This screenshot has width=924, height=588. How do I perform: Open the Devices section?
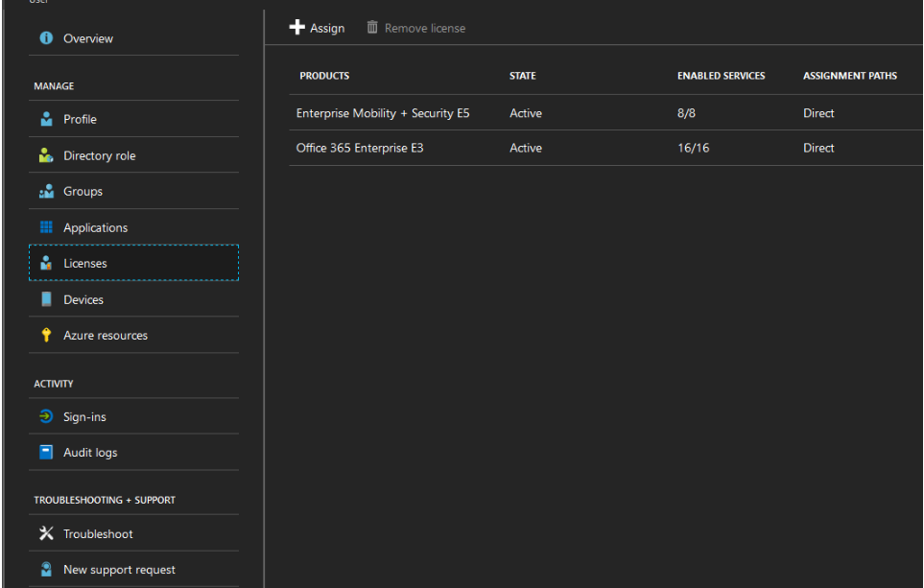pos(133,299)
